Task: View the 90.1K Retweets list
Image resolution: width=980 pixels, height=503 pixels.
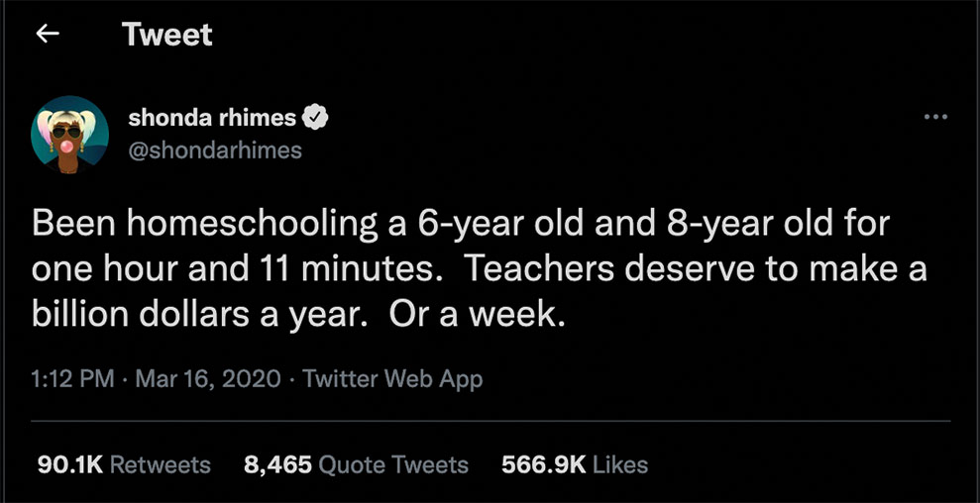Action: coord(124,464)
